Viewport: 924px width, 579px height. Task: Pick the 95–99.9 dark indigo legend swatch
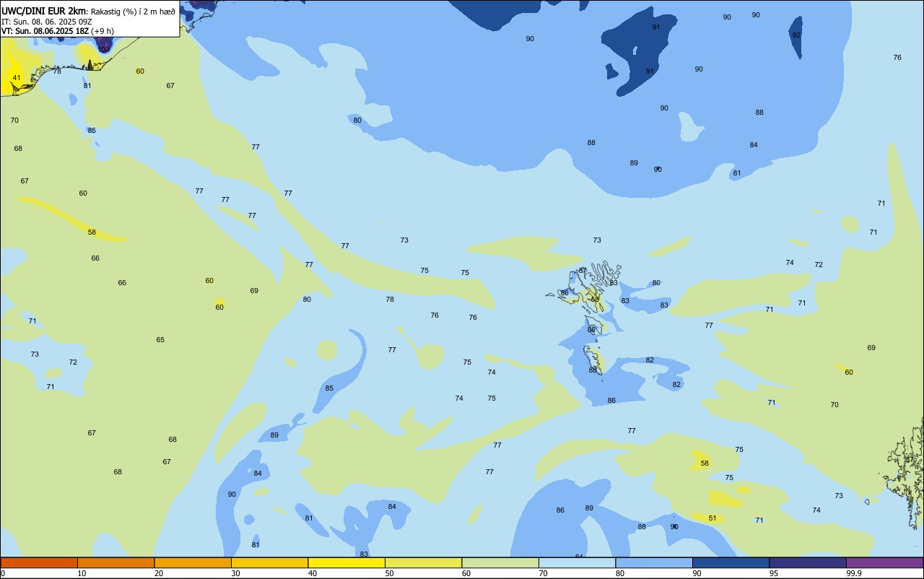(808, 562)
